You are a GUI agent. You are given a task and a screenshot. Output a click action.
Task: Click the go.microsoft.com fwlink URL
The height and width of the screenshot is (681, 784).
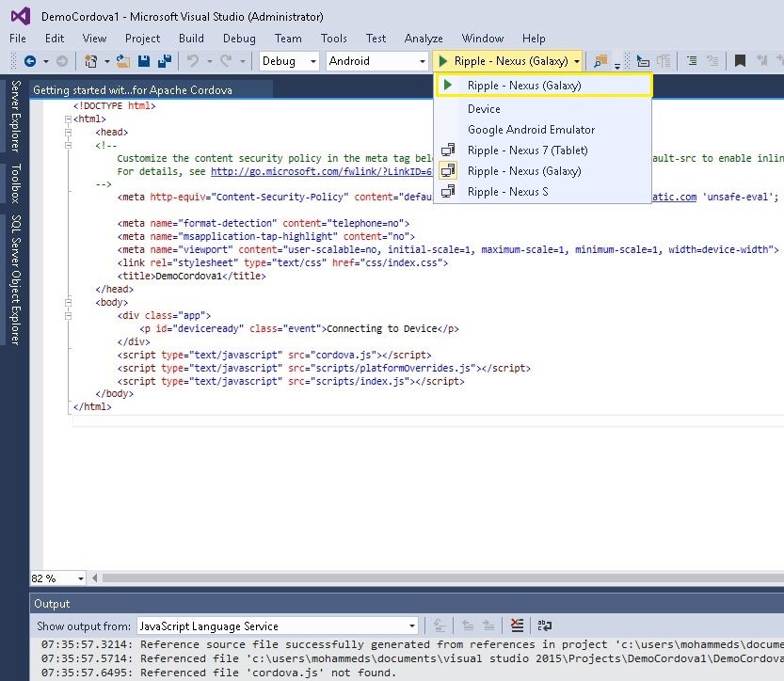point(321,172)
